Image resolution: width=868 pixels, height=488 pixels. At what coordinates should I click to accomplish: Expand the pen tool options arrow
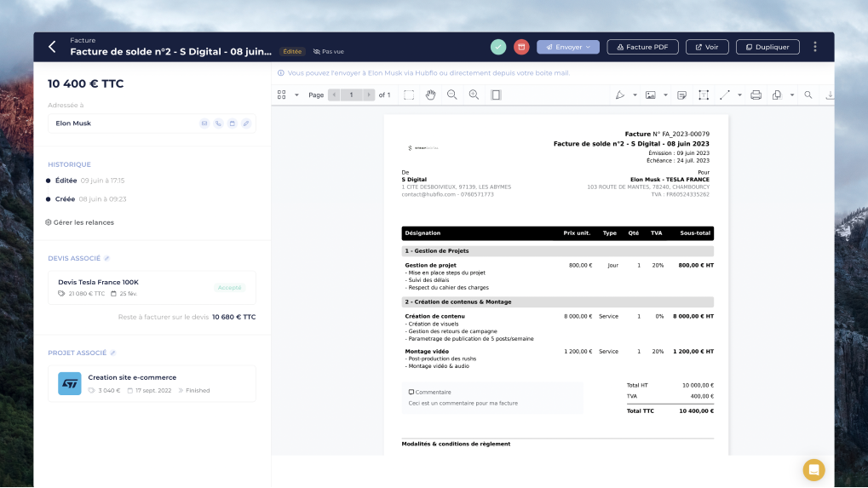pyautogui.click(x=635, y=95)
